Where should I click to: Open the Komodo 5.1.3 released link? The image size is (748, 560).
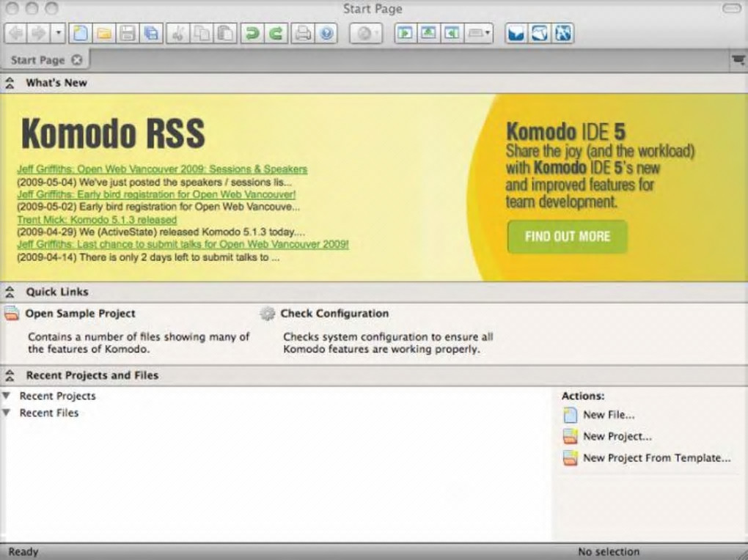[x=97, y=220]
